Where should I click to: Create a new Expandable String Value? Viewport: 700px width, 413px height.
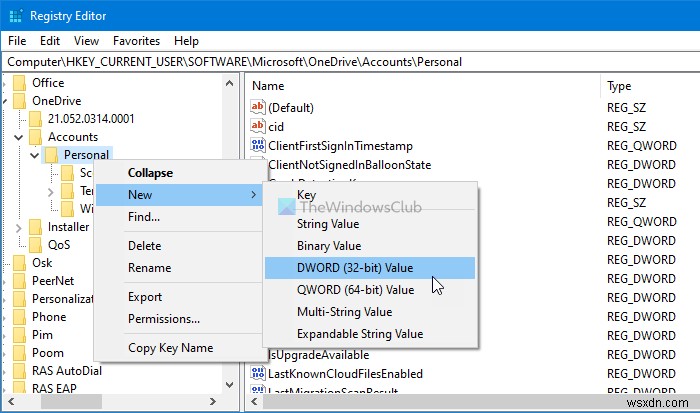[x=370, y=334]
